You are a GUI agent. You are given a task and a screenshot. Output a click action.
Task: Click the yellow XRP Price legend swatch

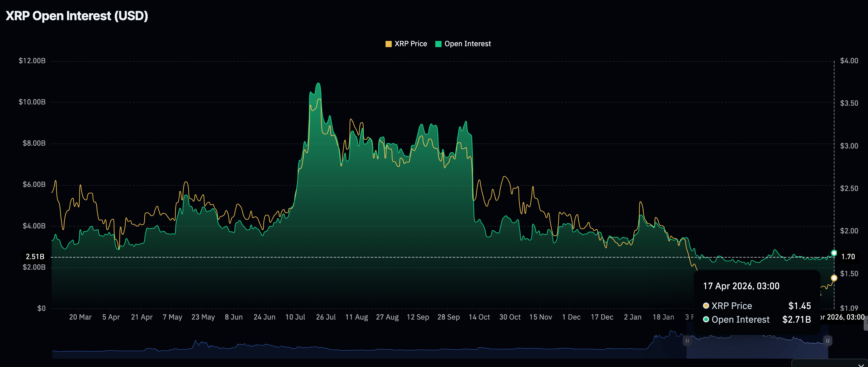(388, 44)
